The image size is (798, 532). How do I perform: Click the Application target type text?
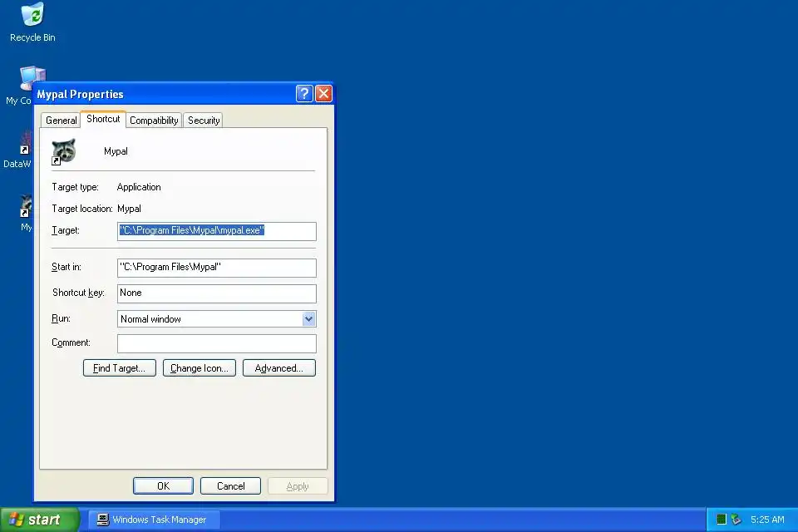point(139,187)
